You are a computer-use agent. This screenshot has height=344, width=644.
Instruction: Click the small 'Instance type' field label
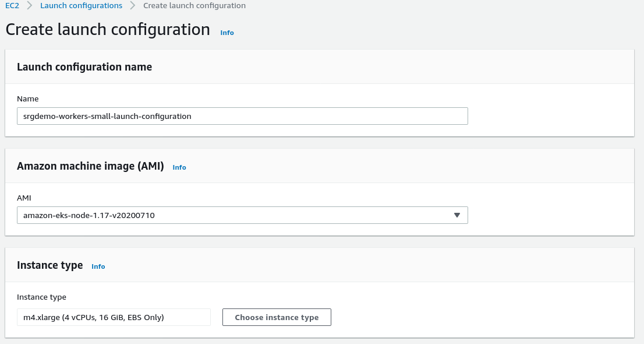[42, 297]
